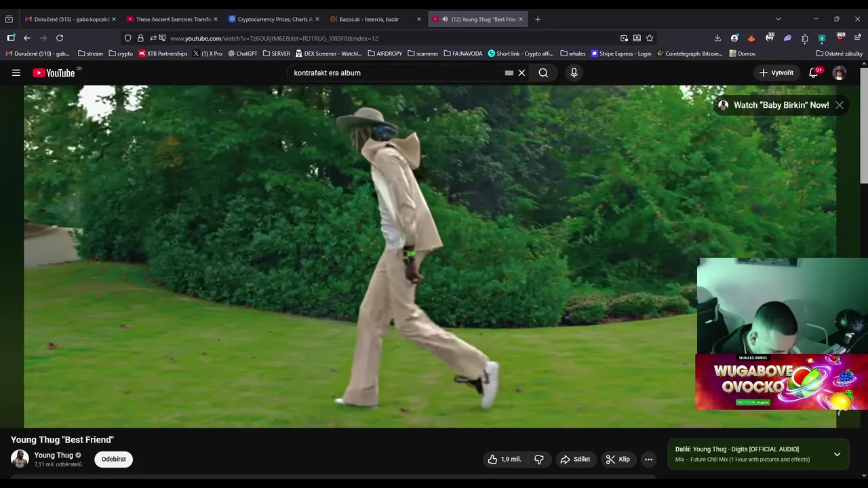The image size is (868, 488).
Task: Open more actions three-dot menu
Action: click(648, 460)
